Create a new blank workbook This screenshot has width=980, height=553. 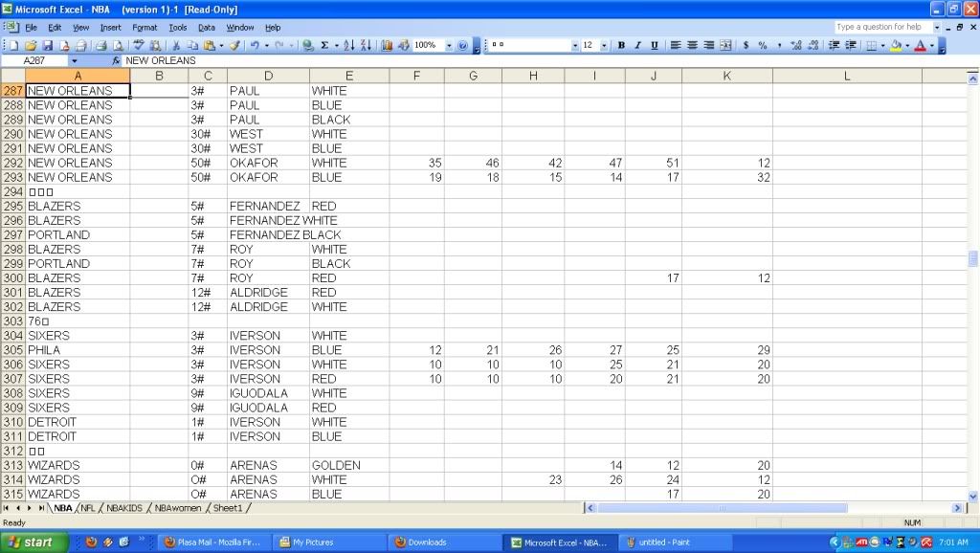(x=13, y=46)
